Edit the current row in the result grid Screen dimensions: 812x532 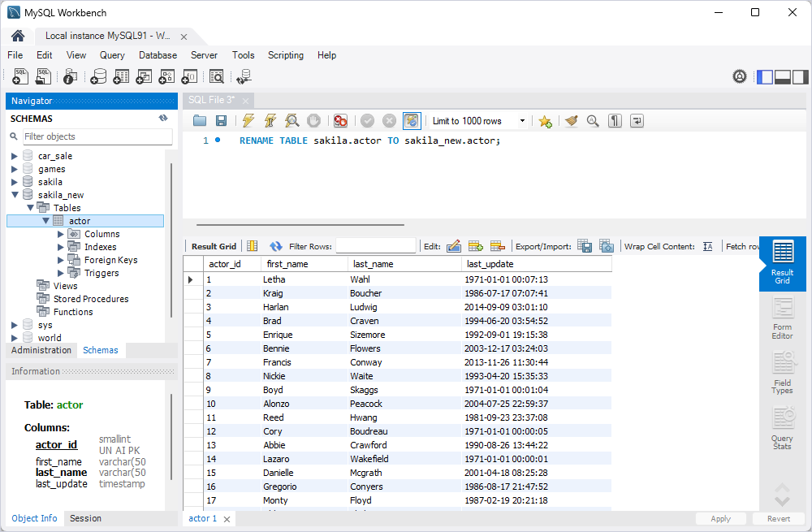click(454, 247)
